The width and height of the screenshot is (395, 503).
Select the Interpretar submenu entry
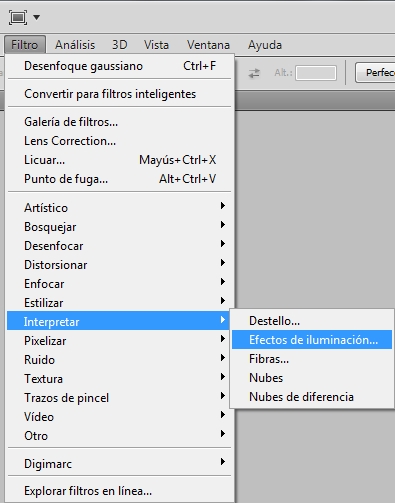pos(118,321)
